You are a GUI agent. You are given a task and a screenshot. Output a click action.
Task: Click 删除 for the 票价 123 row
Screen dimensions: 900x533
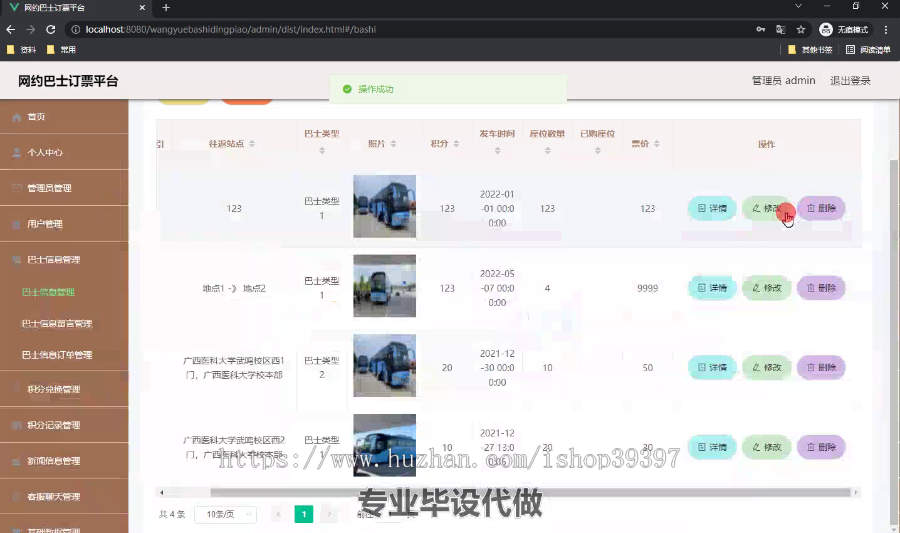821,208
